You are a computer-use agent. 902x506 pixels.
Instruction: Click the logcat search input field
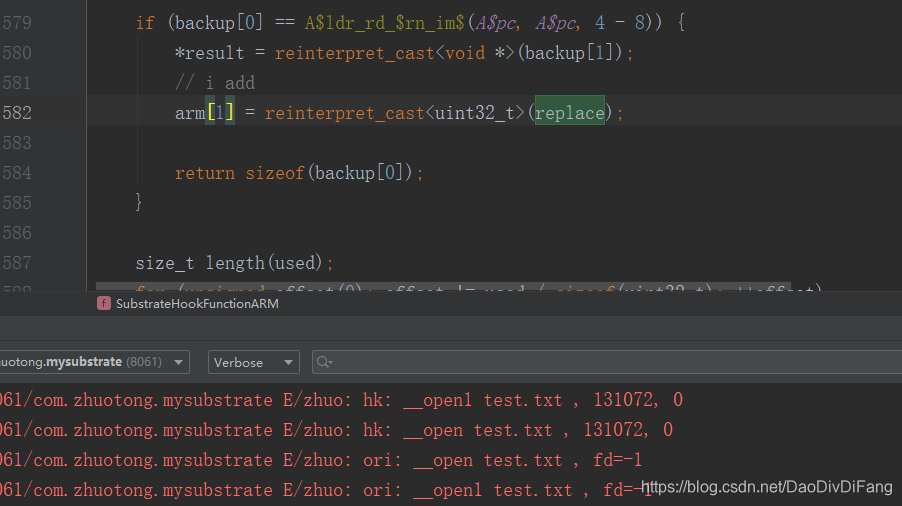tap(607, 362)
